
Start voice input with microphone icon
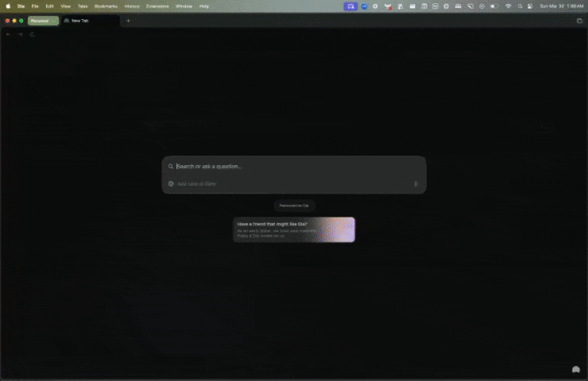pos(416,183)
